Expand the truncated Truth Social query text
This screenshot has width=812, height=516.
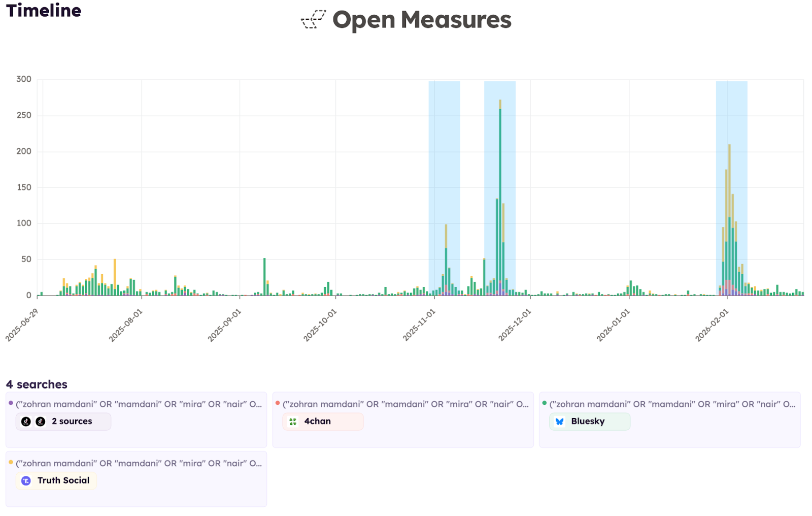click(x=137, y=463)
